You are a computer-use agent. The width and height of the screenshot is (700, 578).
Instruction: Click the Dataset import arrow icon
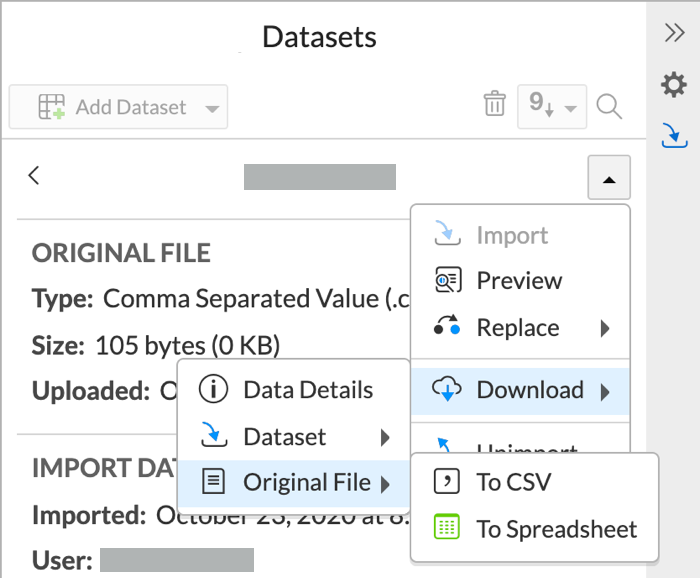[214, 434]
